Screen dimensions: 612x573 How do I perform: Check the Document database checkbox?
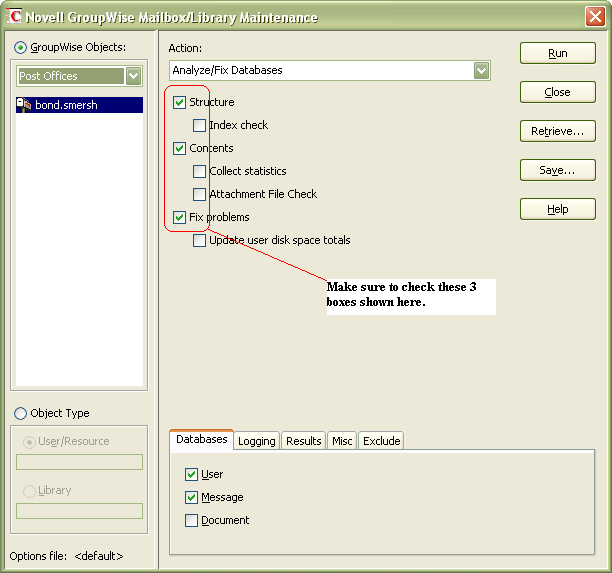(191, 521)
